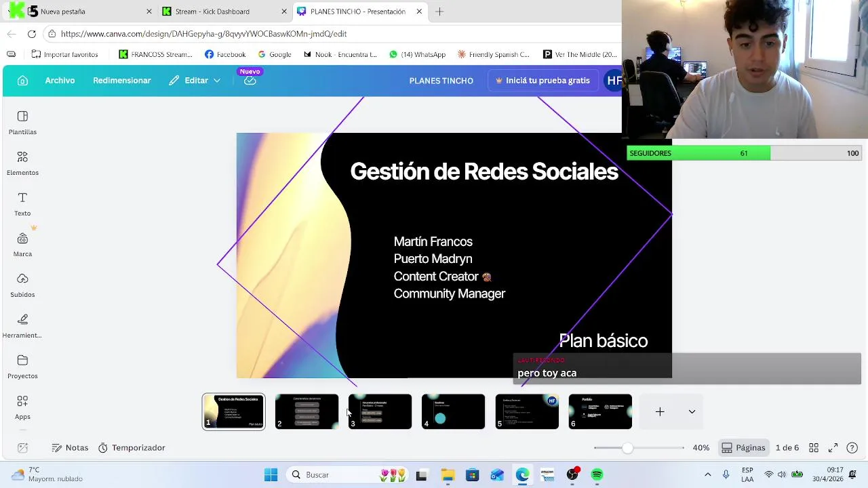
Task: Click the 40% zoom percentage
Action: (701, 448)
